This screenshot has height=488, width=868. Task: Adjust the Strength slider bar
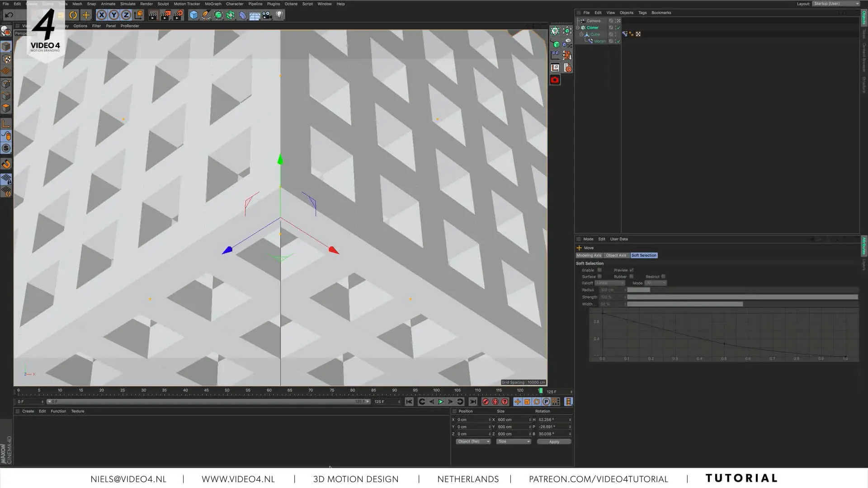pyautogui.click(x=742, y=297)
